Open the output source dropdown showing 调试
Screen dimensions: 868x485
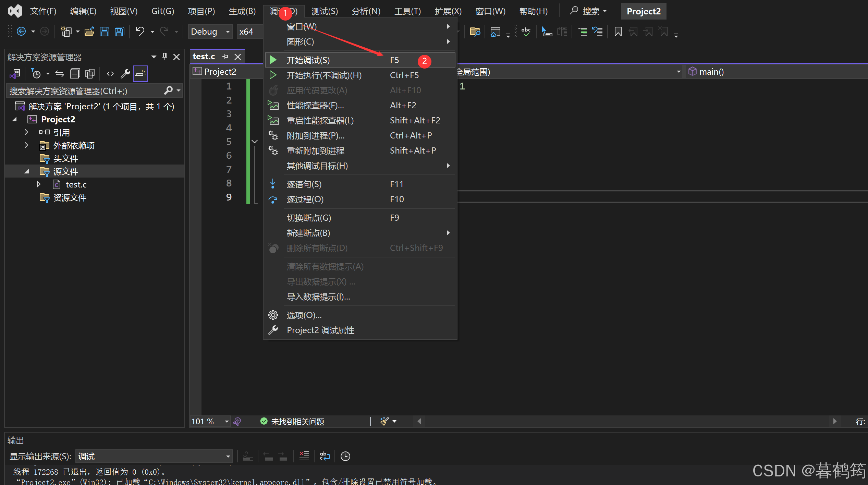pyautogui.click(x=154, y=456)
